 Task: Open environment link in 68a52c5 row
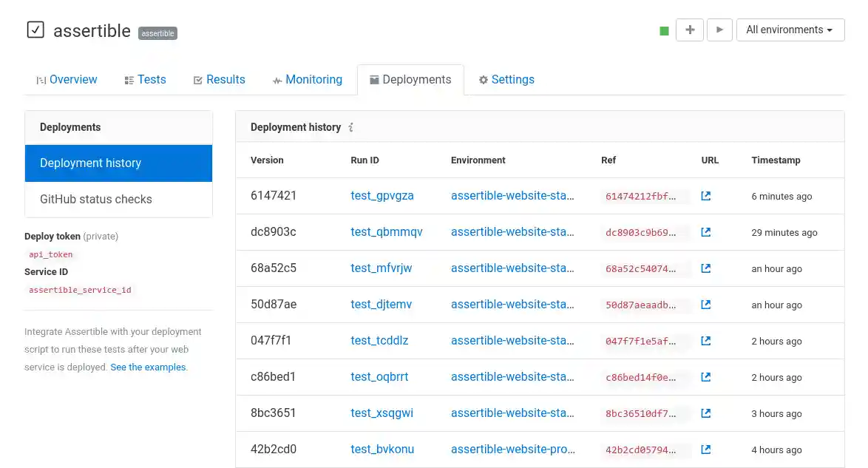pos(512,268)
